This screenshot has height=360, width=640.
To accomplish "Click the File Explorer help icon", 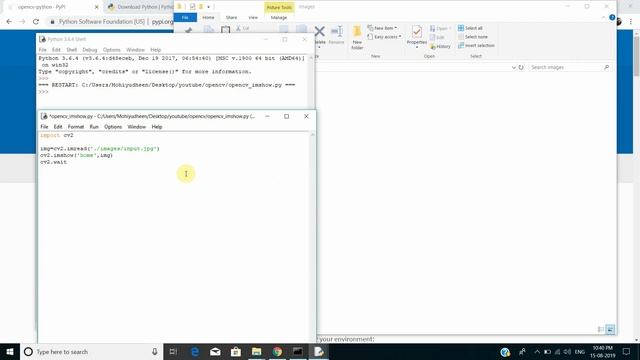I will [x=612, y=18].
